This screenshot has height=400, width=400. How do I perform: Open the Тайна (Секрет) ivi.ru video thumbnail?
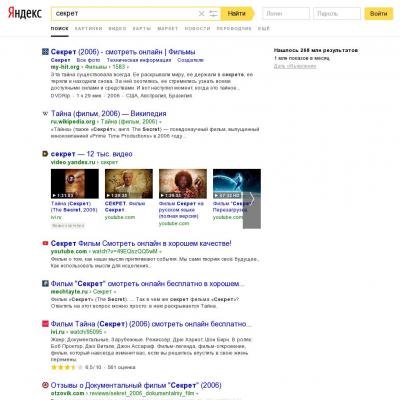click(75, 184)
